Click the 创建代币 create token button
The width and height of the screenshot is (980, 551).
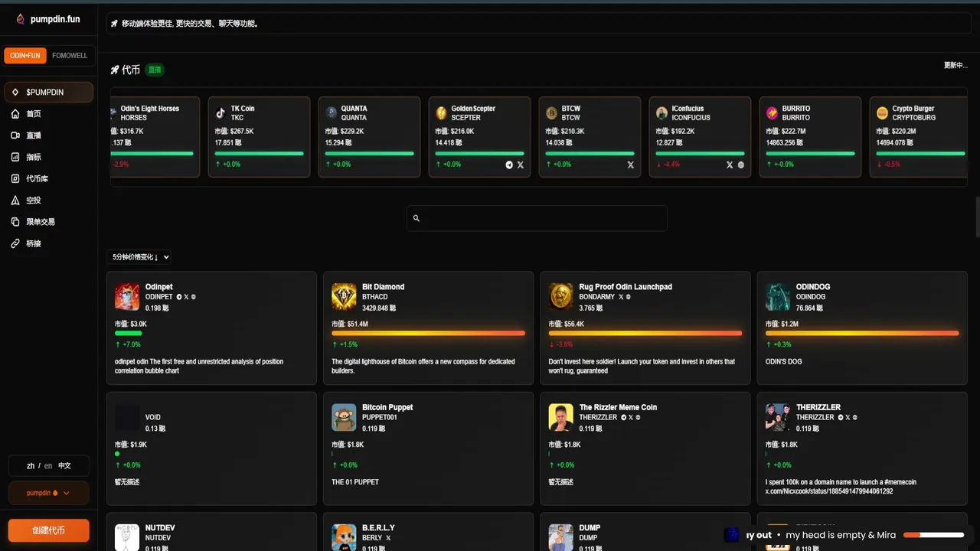[48, 530]
